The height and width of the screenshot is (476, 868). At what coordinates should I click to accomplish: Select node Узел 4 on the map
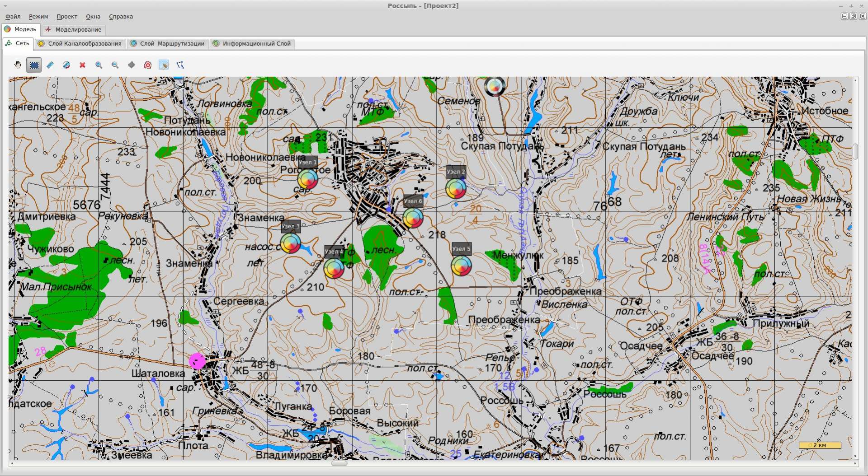[334, 268]
